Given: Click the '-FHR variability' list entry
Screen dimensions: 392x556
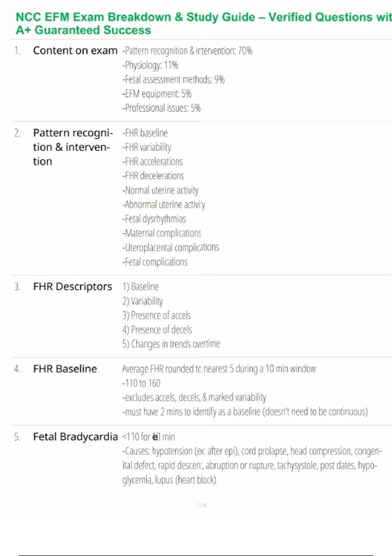Looking at the screenshot, I should [147, 147].
